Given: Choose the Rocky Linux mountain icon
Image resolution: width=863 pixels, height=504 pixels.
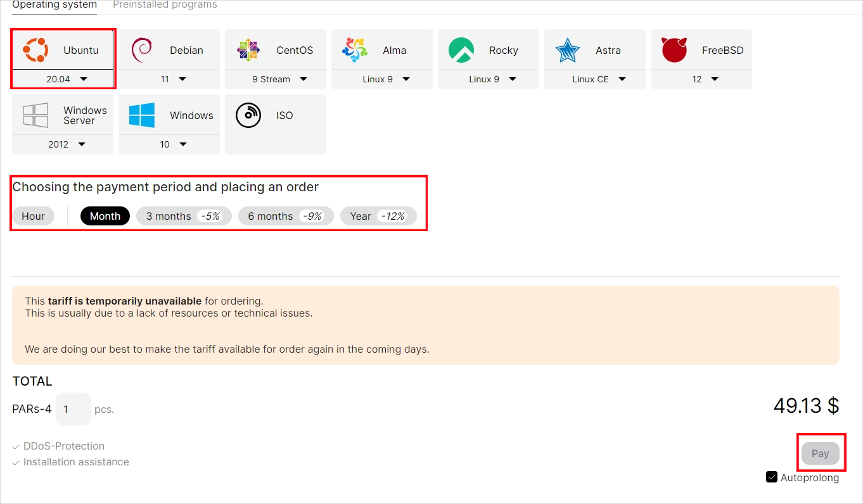Looking at the screenshot, I should (x=461, y=50).
